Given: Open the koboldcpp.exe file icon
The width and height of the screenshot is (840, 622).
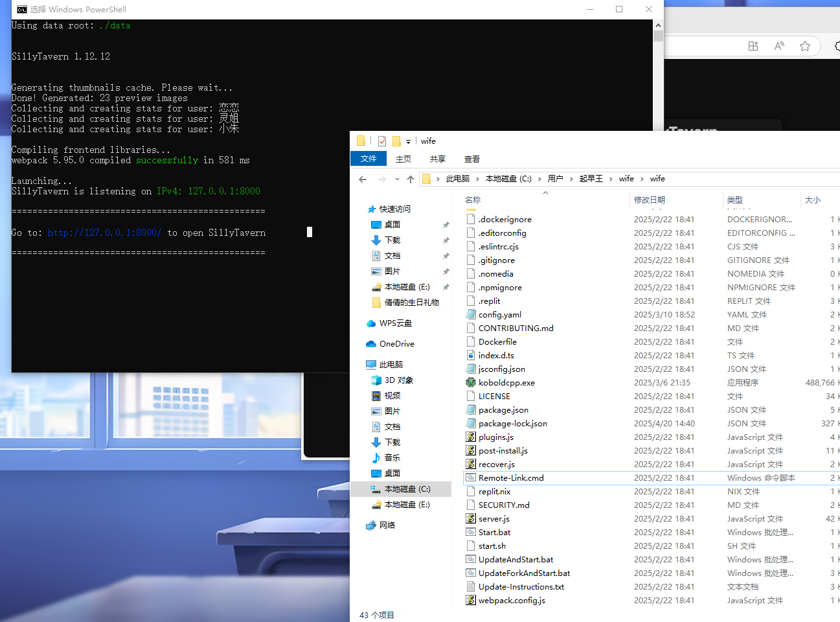Looking at the screenshot, I should [x=471, y=382].
